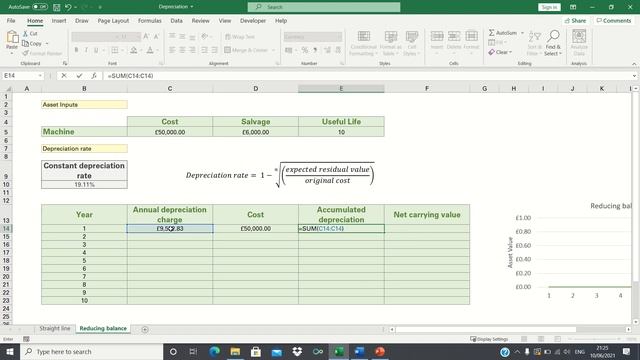The image size is (640, 360).
Task: Click the Share button
Action: tap(575, 20)
